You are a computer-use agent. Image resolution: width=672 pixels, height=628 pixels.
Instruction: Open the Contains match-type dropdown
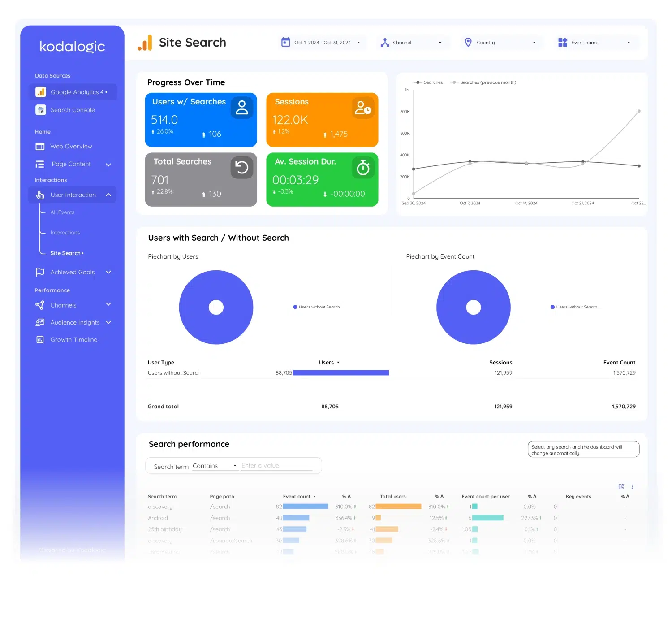[215, 466]
